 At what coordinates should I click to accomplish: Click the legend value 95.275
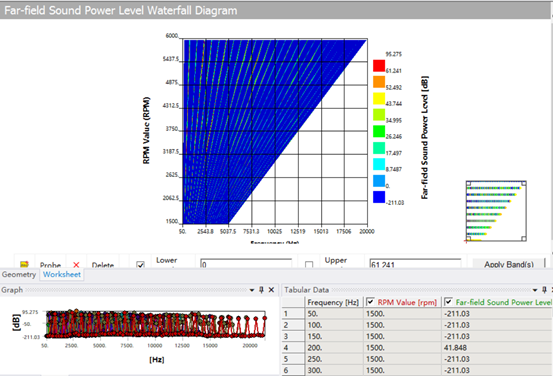(x=394, y=54)
